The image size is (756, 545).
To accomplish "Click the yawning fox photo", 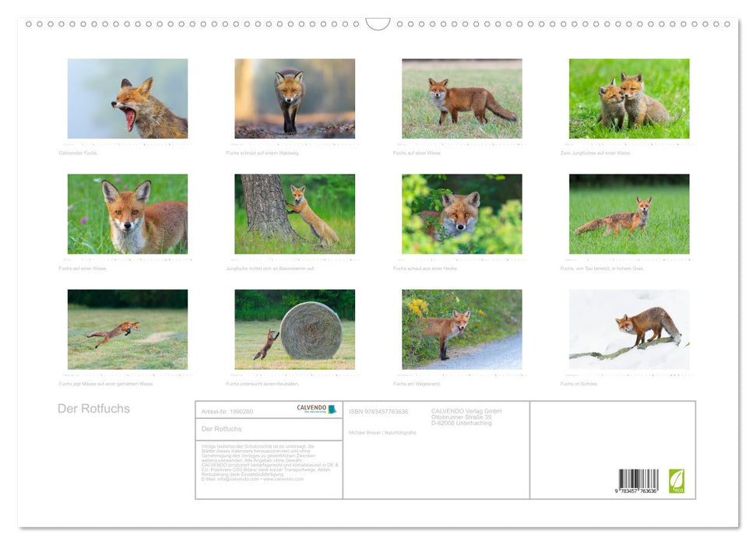I will 127,97.
